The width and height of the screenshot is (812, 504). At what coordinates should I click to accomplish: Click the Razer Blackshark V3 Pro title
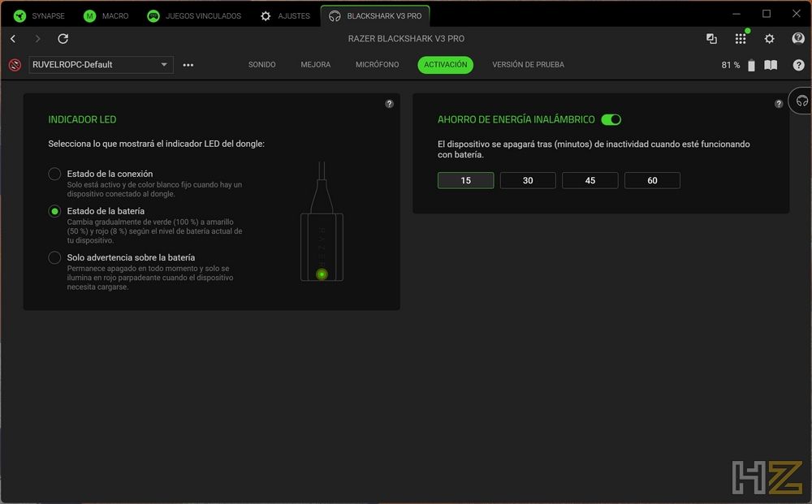(406, 38)
